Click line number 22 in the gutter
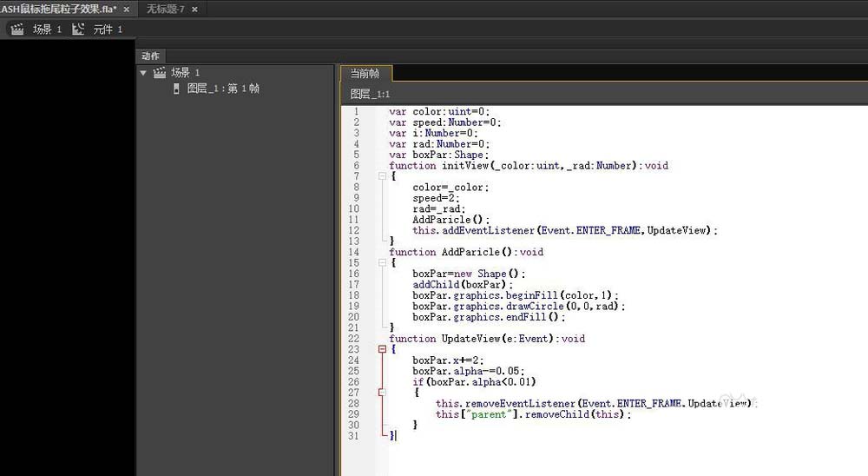Image resolution: width=868 pixels, height=476 pixels. [x=354, y=339]
